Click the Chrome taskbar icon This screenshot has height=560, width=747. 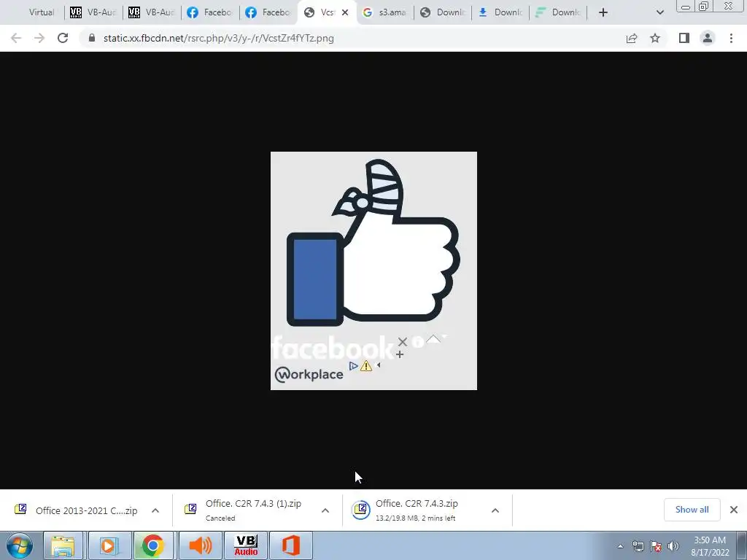(153, 545)
